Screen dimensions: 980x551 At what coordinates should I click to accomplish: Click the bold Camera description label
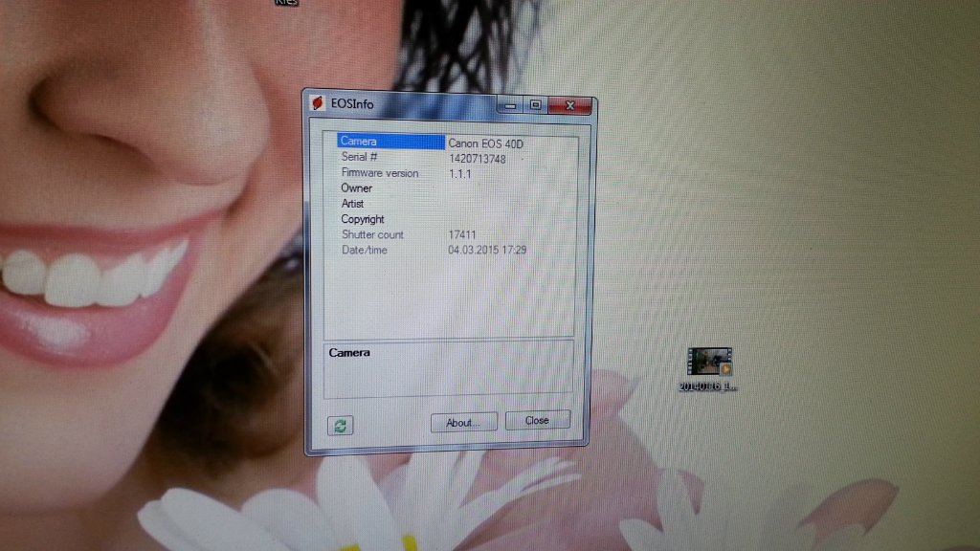pyautogui.click(x=349, y=353)
